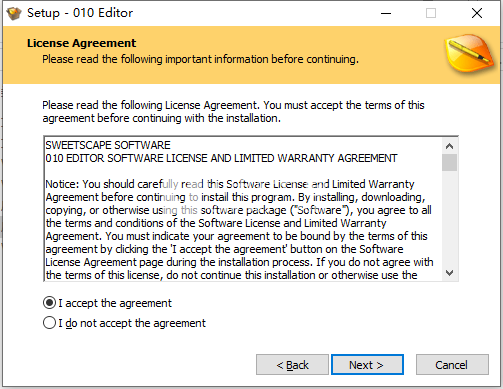
Task: Click the SWEETSCAPE SOFTWARE line in license
Action: pyautogui.click(x=108, y=145)
